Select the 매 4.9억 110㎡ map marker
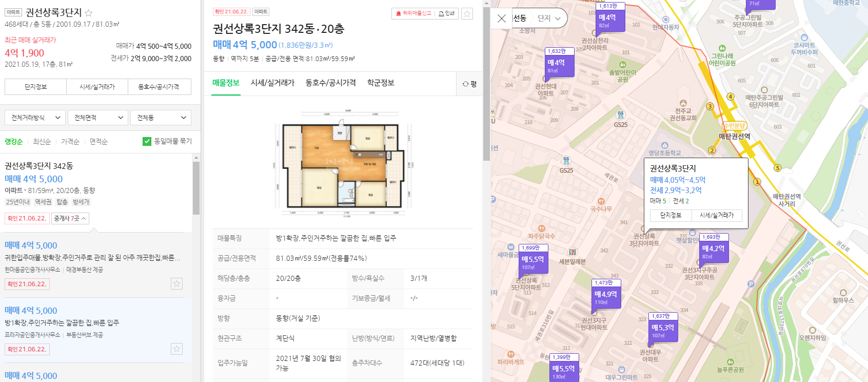The width and height of the screenshot is (868, 382). [x=606, y=296]
